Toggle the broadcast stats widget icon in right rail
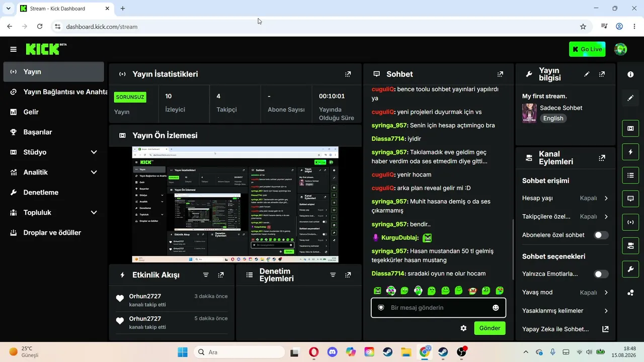644x362 pixels. (x=630, y=222)
